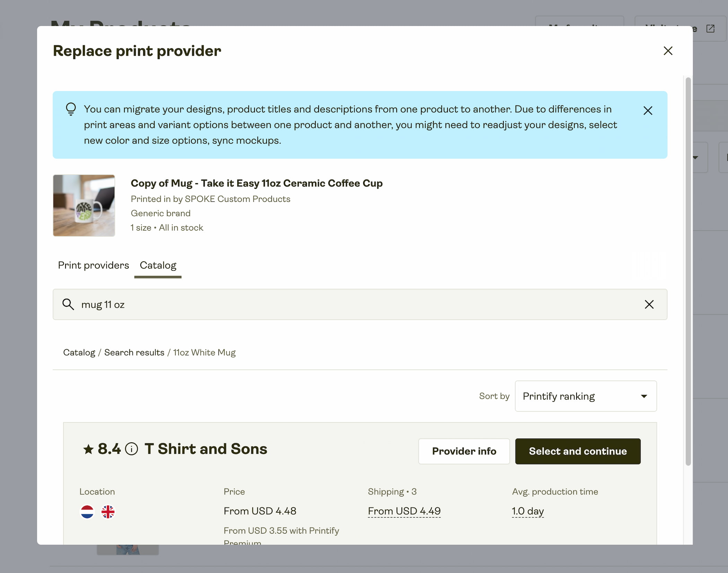This screenshot has height=573, width=728.
Task: Switch to the Print providers tab
Action: click(x=93, y=265)
